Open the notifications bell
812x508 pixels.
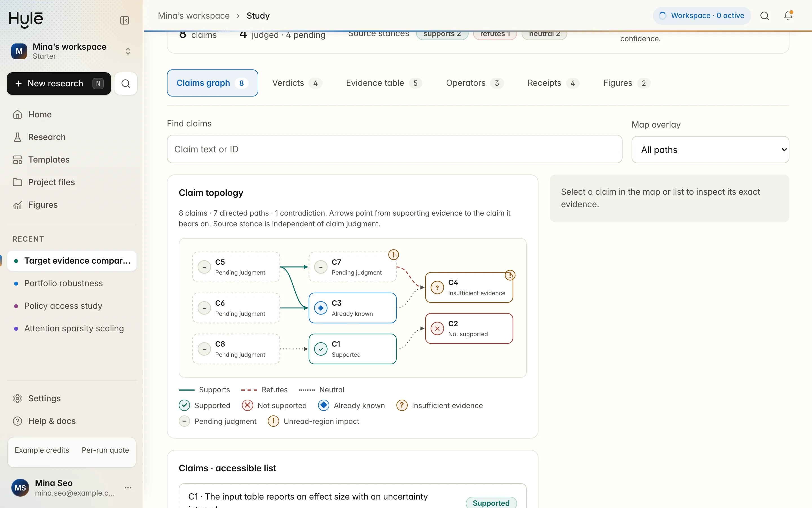(788, 16)
